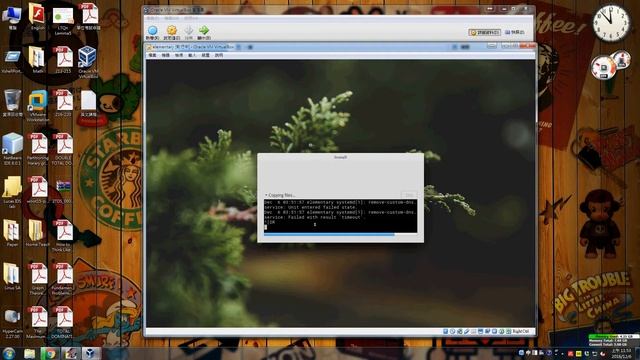Viewport: 640px width, 360px height.
Task: Open the Fundamen Problems PDF on desktop
Action: coord(62,279)
